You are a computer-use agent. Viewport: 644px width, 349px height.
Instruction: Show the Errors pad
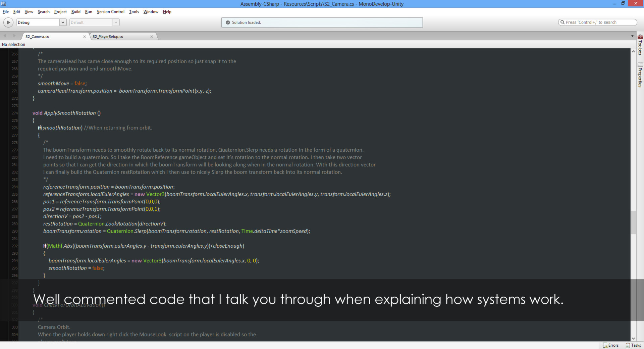pos(611,345)
